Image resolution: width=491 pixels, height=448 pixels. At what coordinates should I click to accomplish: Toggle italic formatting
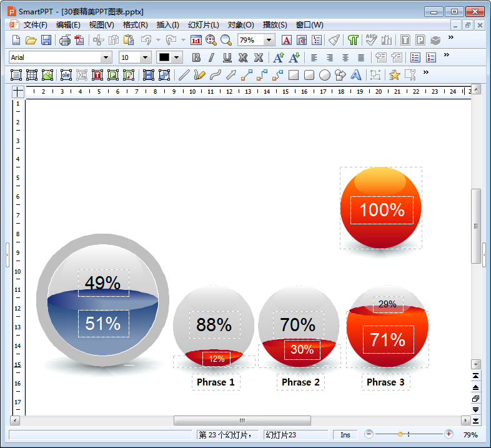click(212, 57)
